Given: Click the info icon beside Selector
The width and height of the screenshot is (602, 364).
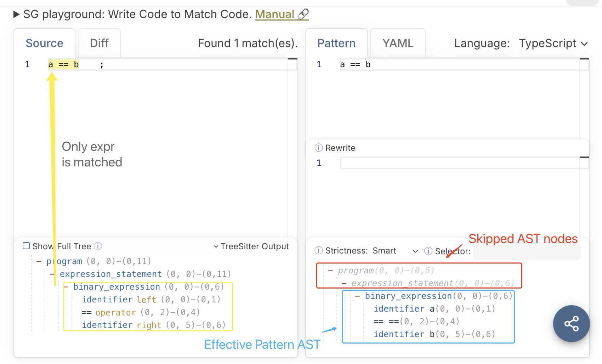Looking at the screenshot, I should pyautogui.click(x=428, y=251).
